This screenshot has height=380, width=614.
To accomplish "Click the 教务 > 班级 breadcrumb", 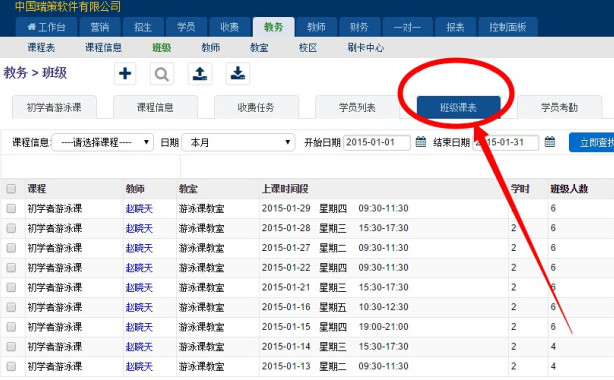I will 35,73.
